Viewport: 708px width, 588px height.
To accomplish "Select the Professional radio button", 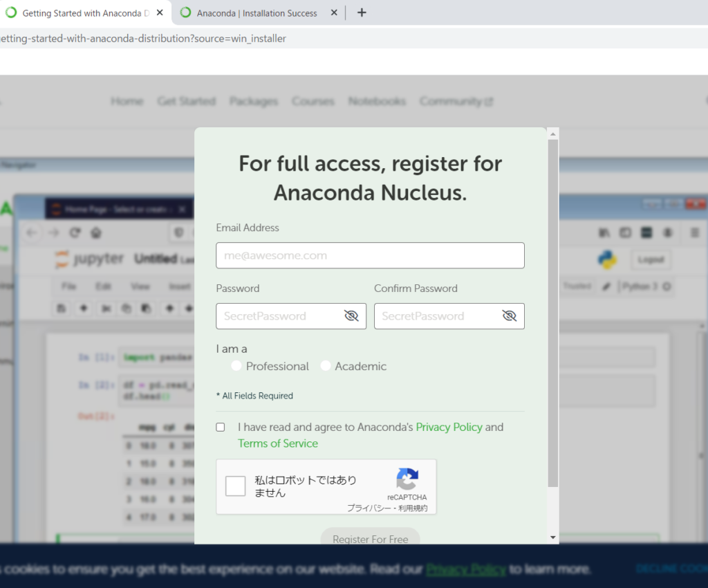I will 236,366.
